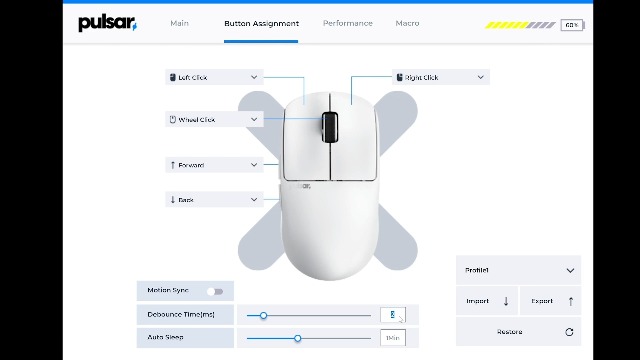Click the chevron beside Forward
640x360 pixels.
254,165
